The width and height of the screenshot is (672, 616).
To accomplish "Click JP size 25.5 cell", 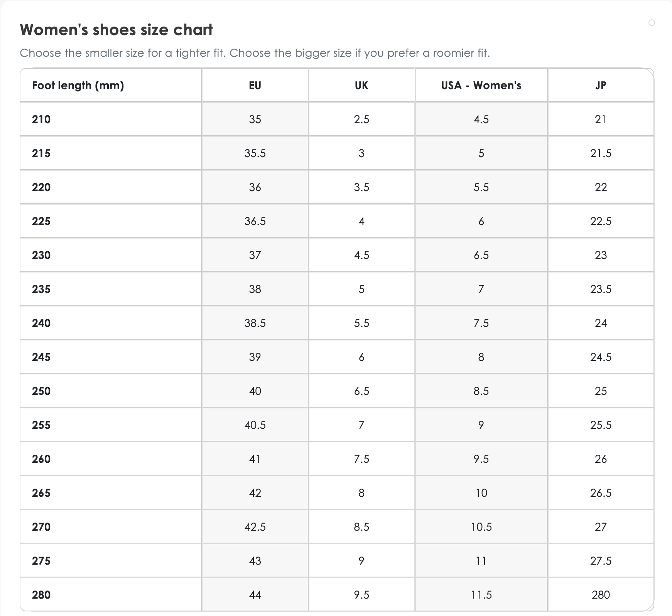I will click(601, 425).
